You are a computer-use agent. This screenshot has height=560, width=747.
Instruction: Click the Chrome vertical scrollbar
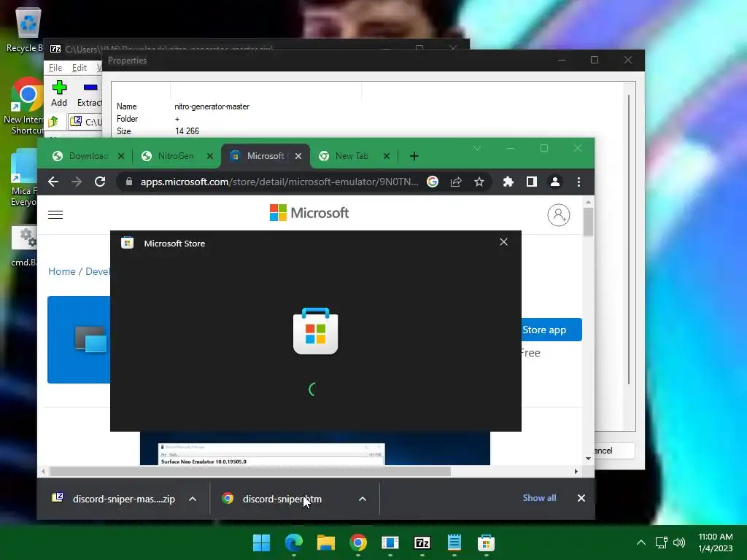589,222
